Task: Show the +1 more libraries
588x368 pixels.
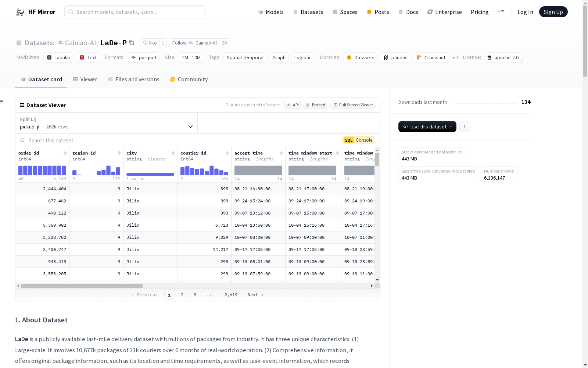Action: pos(455,58)
